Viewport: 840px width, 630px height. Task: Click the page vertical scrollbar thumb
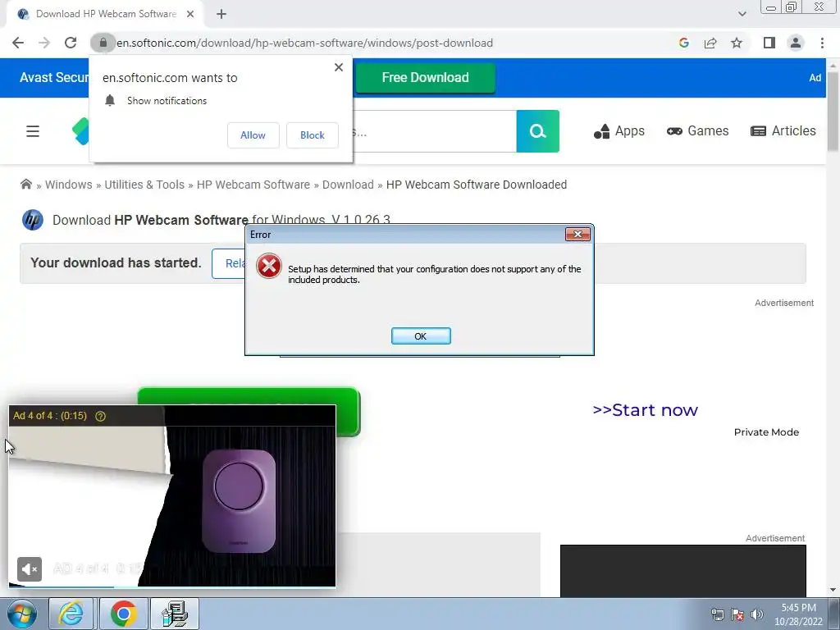pos(833,110)
